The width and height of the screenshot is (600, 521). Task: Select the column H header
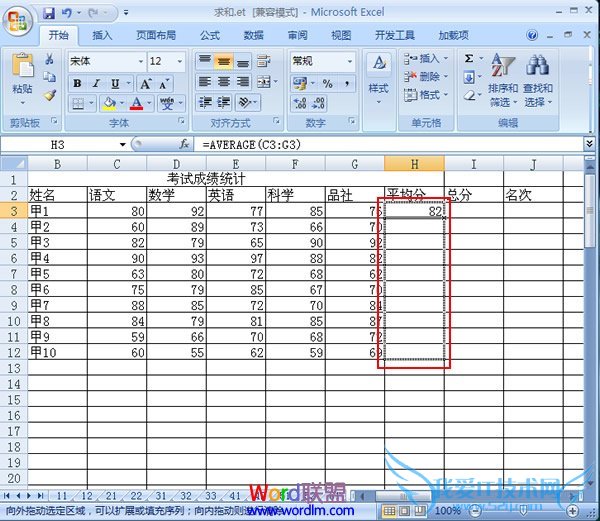[x=414, y=164]
